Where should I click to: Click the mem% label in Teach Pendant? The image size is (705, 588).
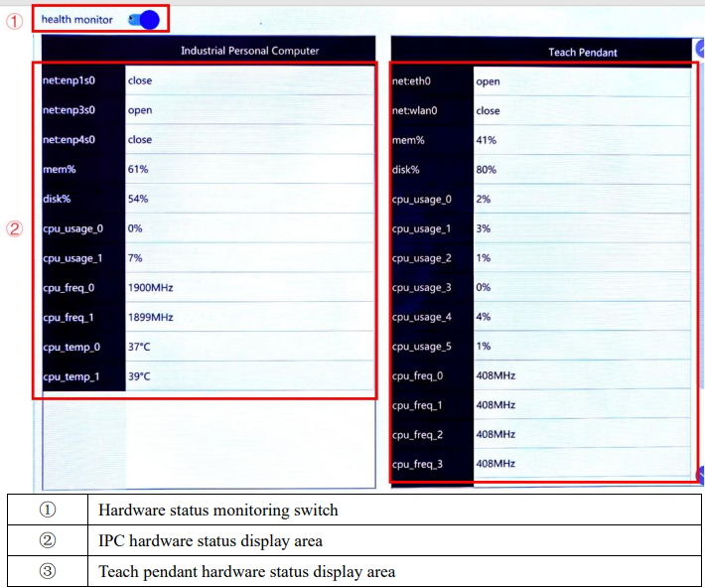tap(408, 140)
